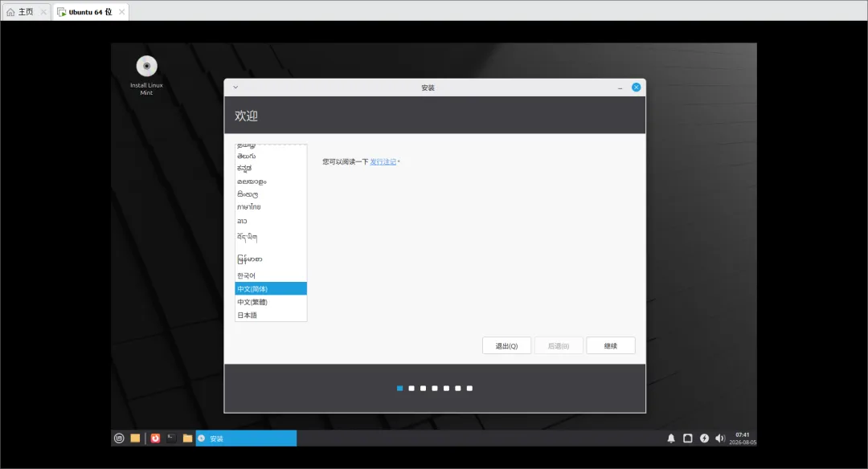This screenshot has height=469, width=868.
Task: Select සිංහල in the language list
Action: coord(271,194)
